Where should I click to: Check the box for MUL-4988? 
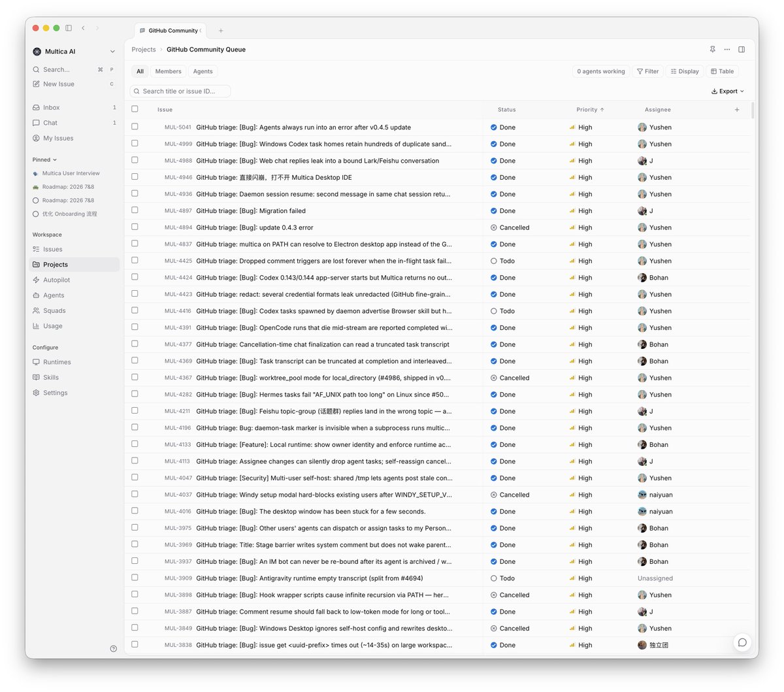(135, 160)
